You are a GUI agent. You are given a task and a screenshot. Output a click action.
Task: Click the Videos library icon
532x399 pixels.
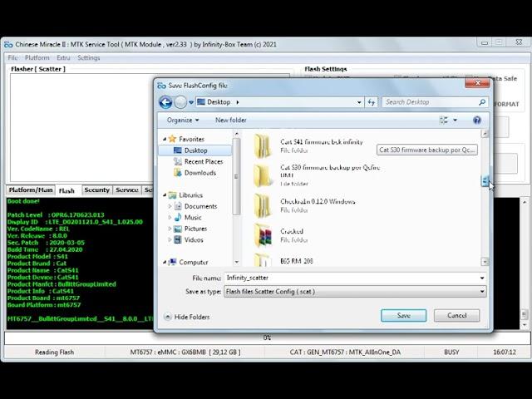178,240
